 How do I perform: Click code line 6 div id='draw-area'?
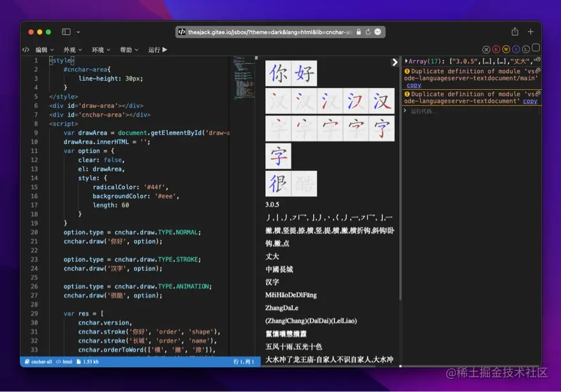coord(96,106)
